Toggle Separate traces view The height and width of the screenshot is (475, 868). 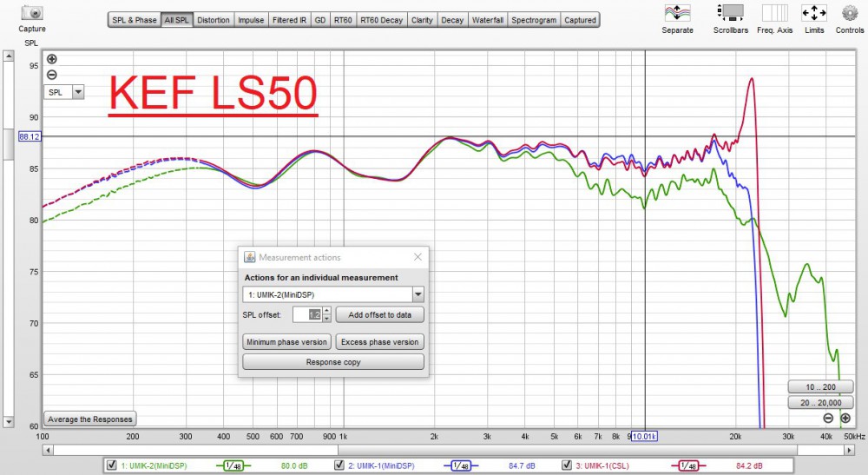pos(677,13)
